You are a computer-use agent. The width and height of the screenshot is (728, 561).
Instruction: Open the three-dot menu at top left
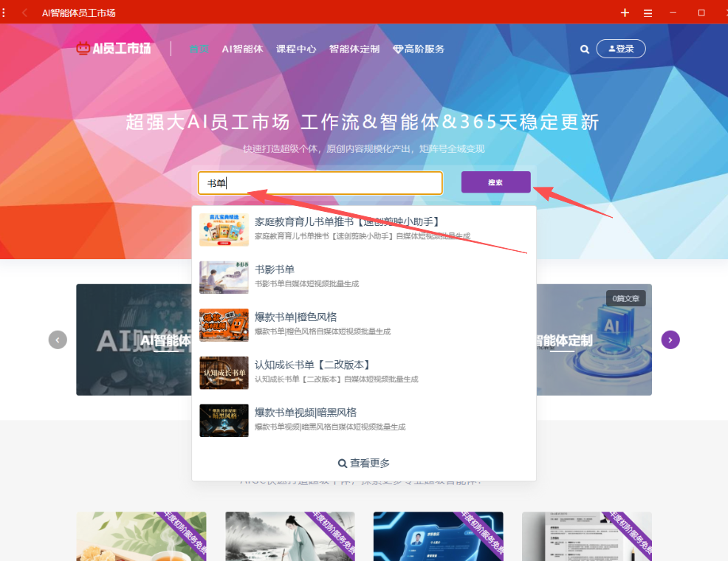pyautogui.click(x=4, y=13)
